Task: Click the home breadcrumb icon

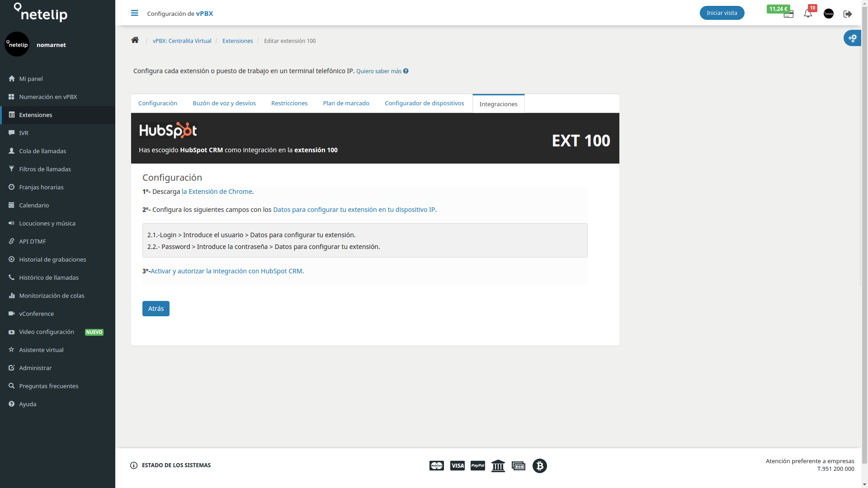Action: pos(135,40)
